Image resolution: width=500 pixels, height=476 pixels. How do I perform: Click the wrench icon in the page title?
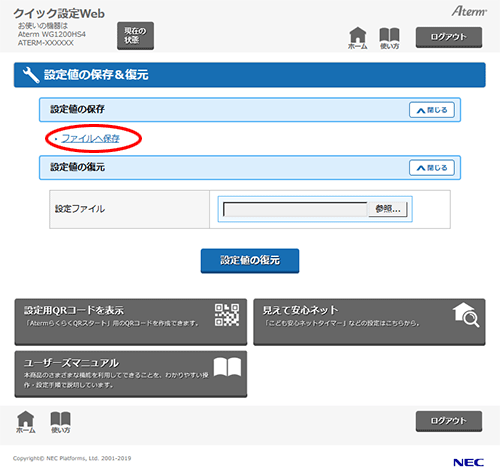[x=31, y=75]
